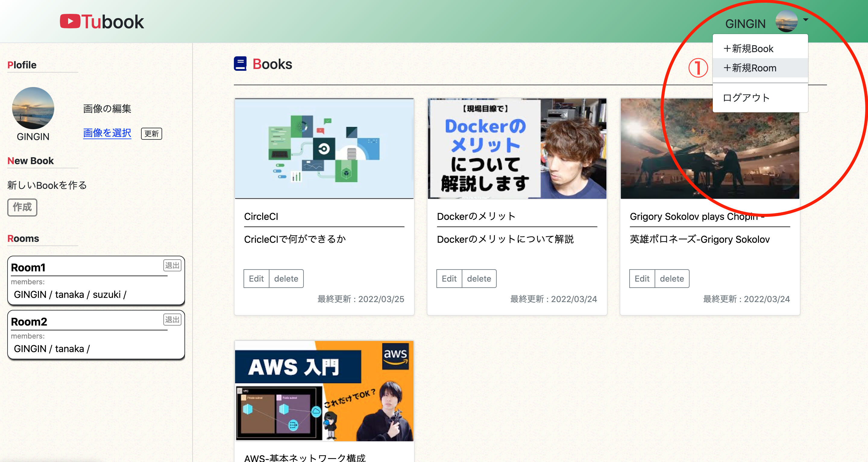Click the Dockerのメリット book title
This screenshot has height=462, width=868.
click(476, 217)
